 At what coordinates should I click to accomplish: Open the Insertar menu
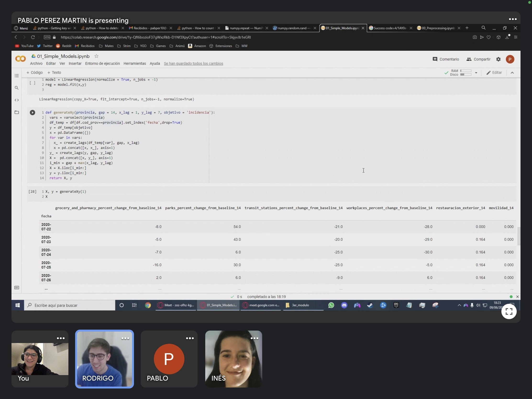75,63
